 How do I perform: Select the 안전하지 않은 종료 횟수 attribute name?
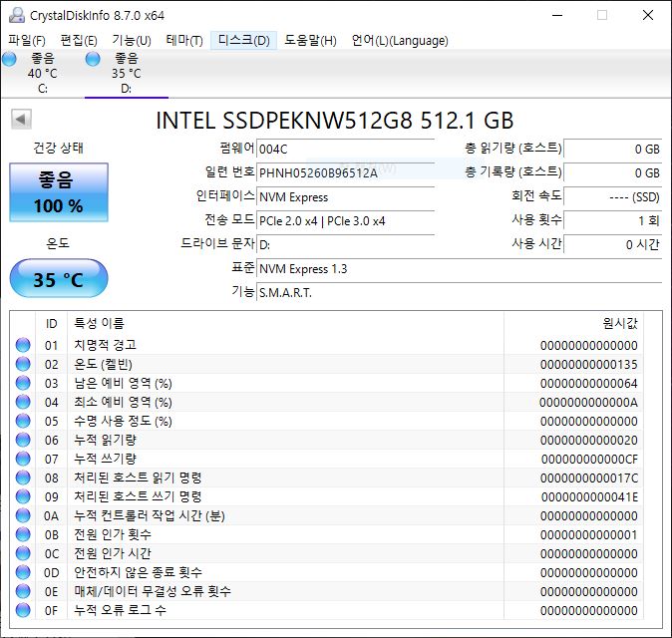(x=138, y=572)
